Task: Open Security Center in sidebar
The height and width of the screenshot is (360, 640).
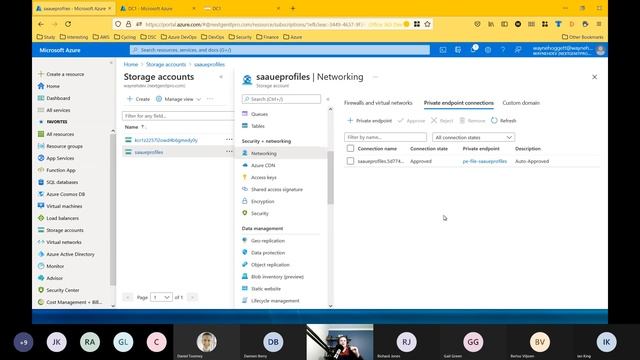Action: click(x=58, y=290)
